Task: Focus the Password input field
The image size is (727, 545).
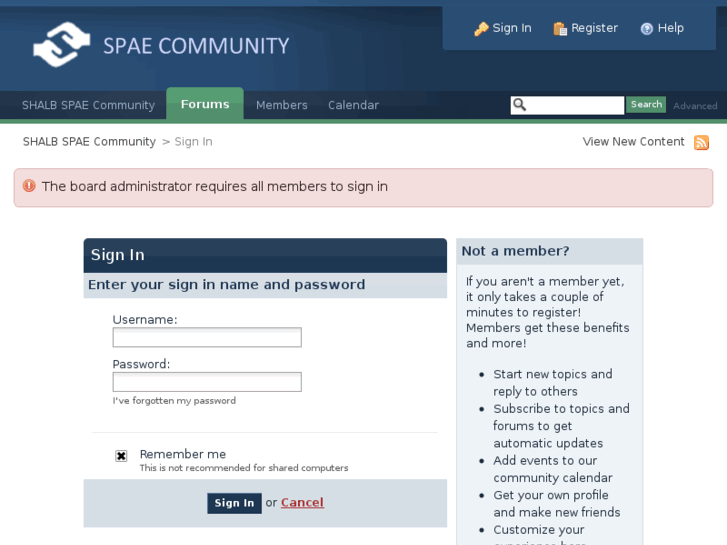Action: (x=207, y=382)
